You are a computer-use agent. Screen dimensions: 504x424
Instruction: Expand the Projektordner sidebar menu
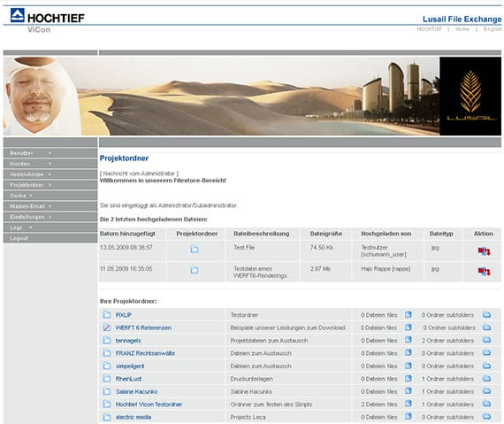(x=50, y=185)
